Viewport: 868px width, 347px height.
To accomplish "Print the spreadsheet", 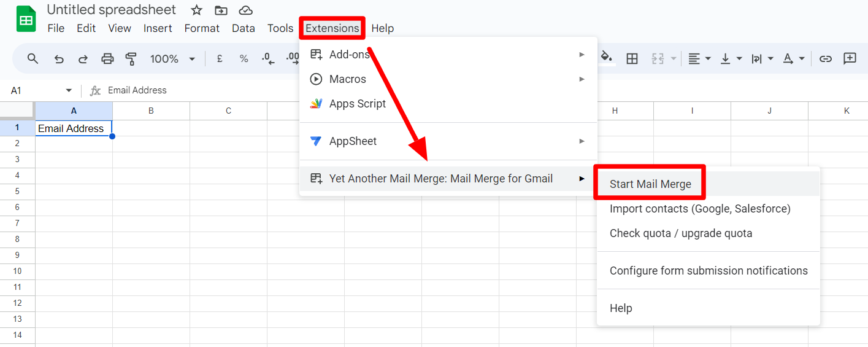I will 107,58.
